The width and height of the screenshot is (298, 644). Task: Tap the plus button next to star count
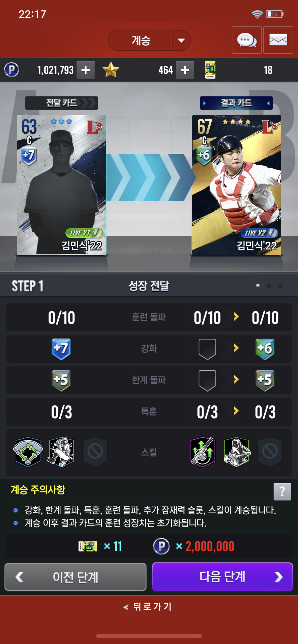click(185, 70)
